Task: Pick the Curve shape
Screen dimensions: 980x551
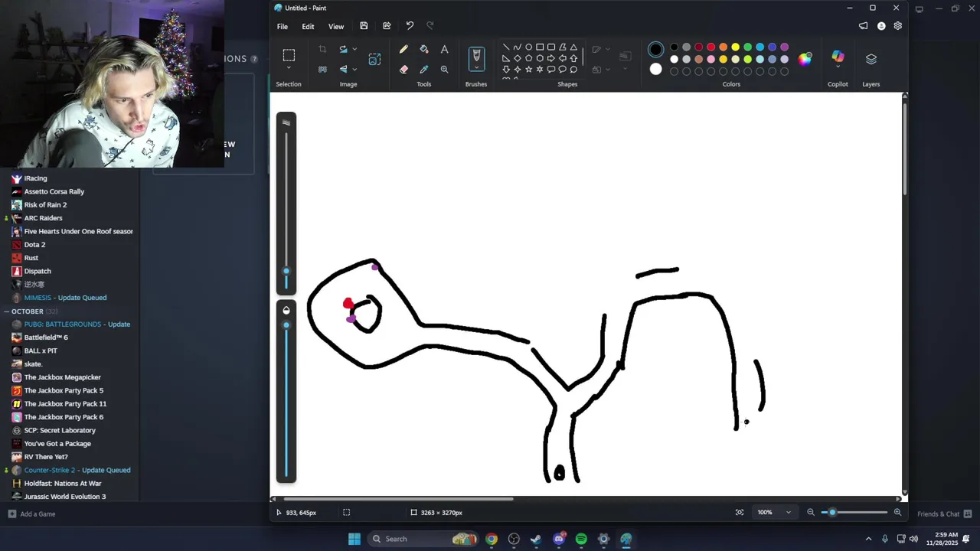Action: pyautogui.click(x=518, y=47)
